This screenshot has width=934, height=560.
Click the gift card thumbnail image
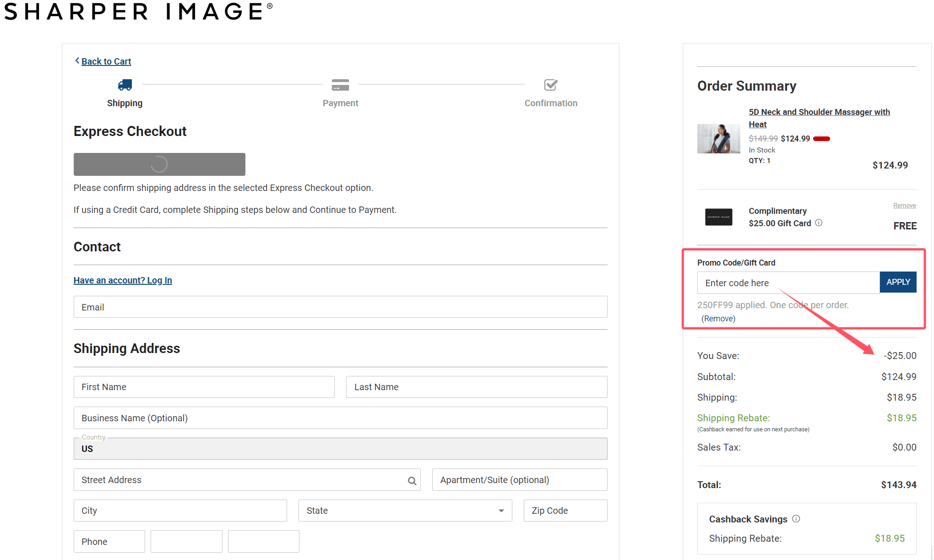click(x=718, y=217)
